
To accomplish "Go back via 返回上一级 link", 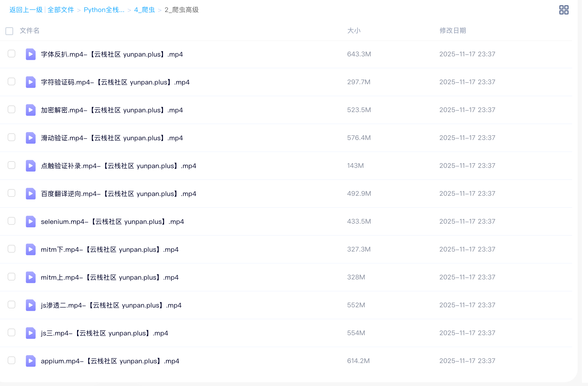I will (26, 10).
